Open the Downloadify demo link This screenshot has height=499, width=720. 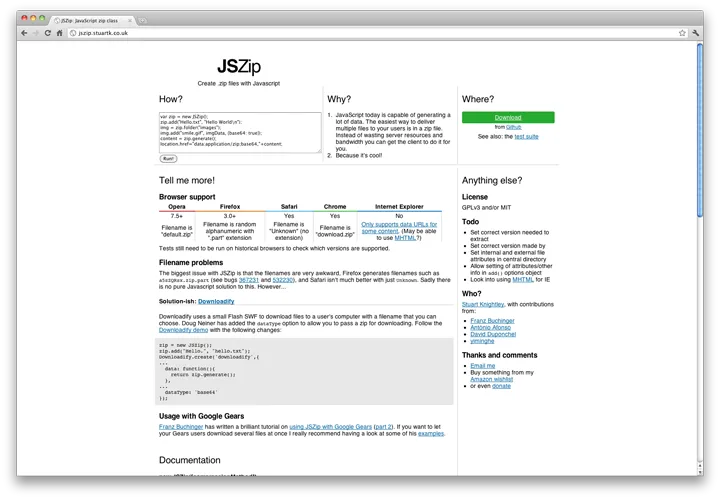183,330
